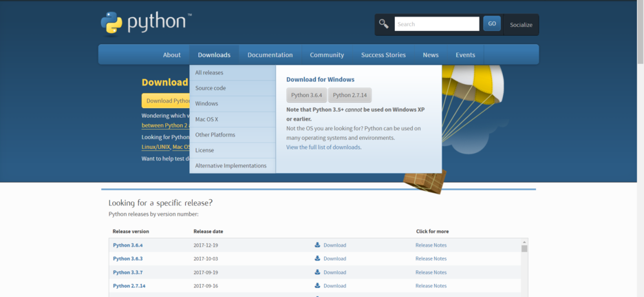Click Download link for Python 3.6.3
Image resolution: width=644 pixels, height=297 pixels.
[335, 258]
